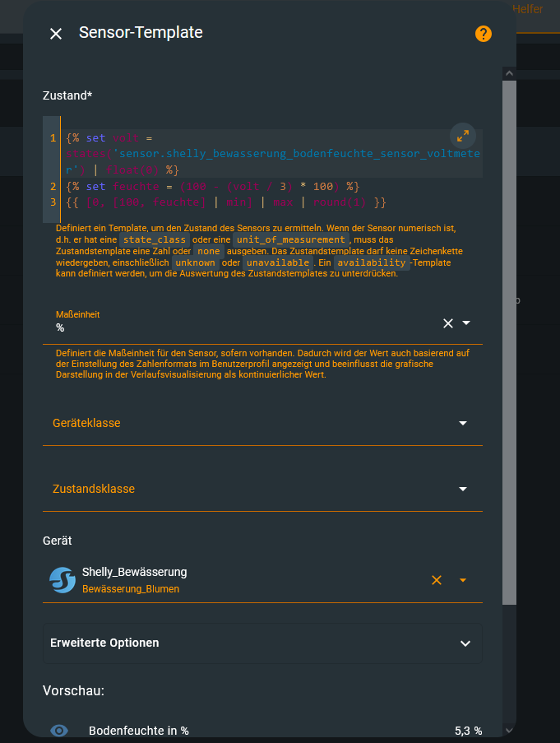
Task: Open the help icon for Sensor-Template
Action: [x=483, y=34]
